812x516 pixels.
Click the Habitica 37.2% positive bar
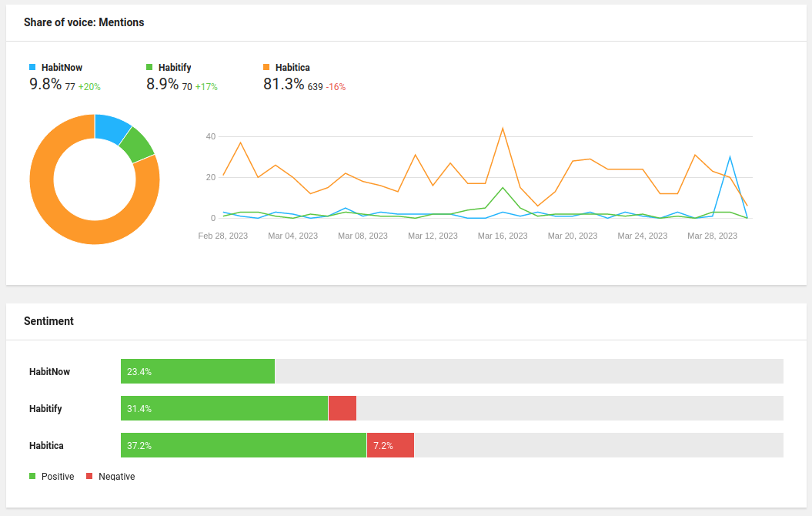[x=243, y=446]
